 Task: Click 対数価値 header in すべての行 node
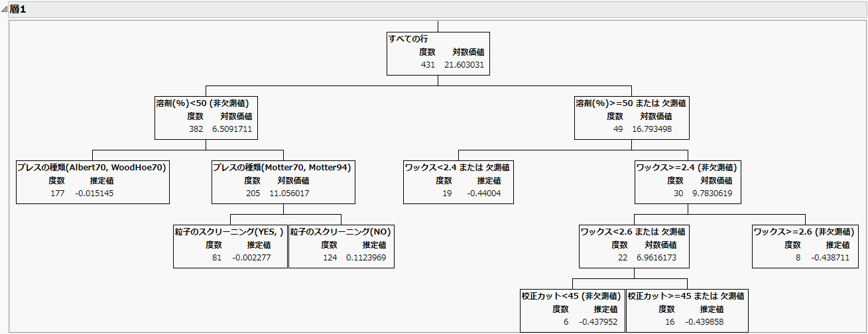pyautogui.click(x=469, y=52)
